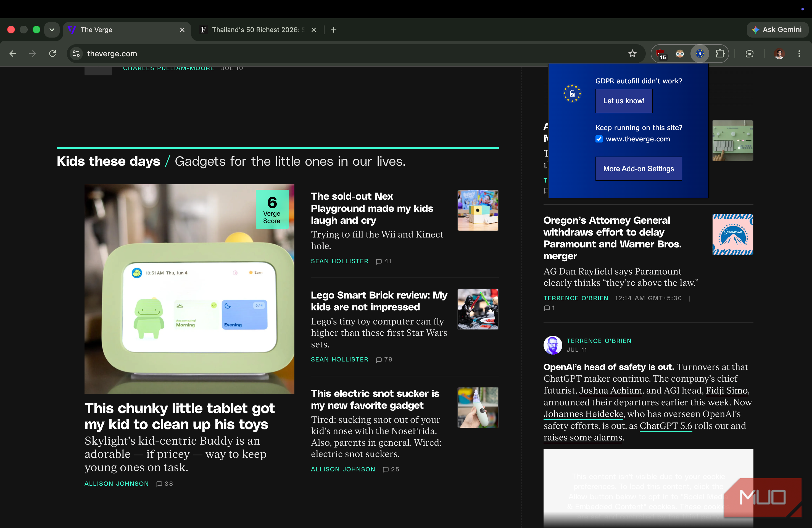The width and height of the screenshot is (812, 528).
Task: Open More Add-on Settings
Action: pyautogui.click(x=638, y=168)
